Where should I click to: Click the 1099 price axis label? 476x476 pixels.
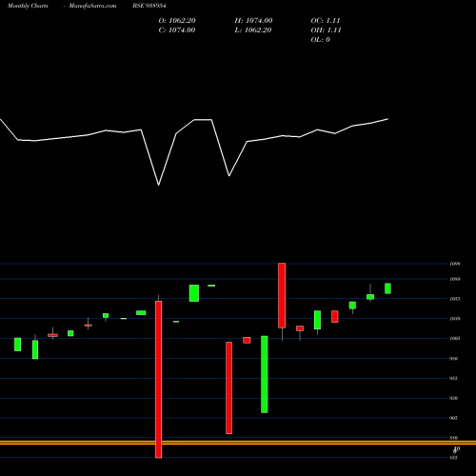pyautogui.click(x=455, y=264)
